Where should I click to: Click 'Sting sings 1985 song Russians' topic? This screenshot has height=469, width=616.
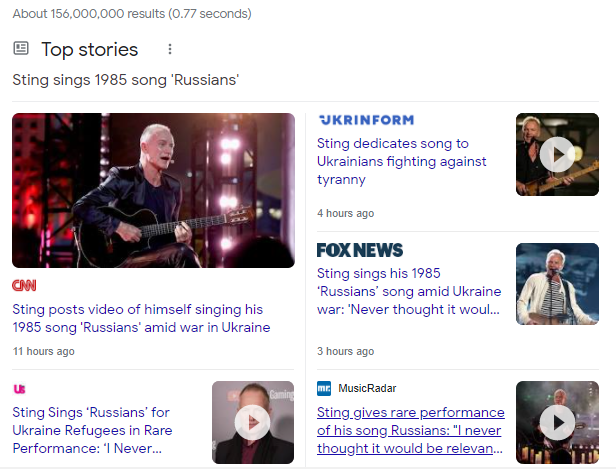click(126, 79)
